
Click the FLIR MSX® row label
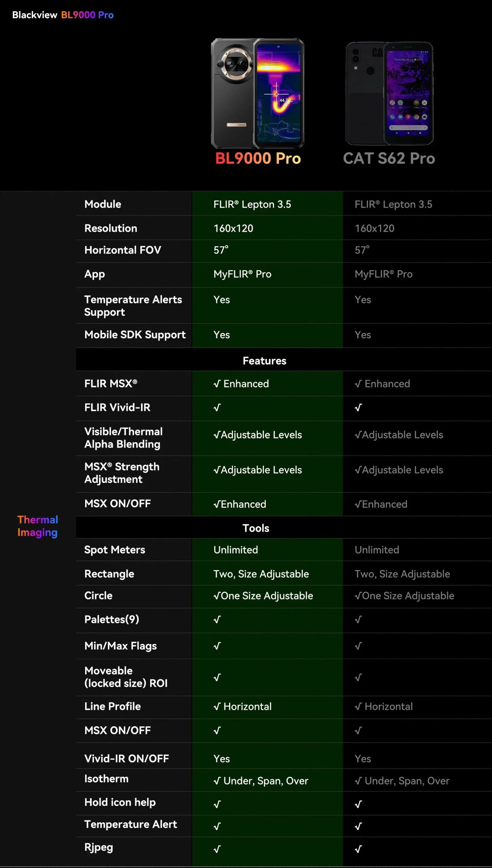pos(111,383)
